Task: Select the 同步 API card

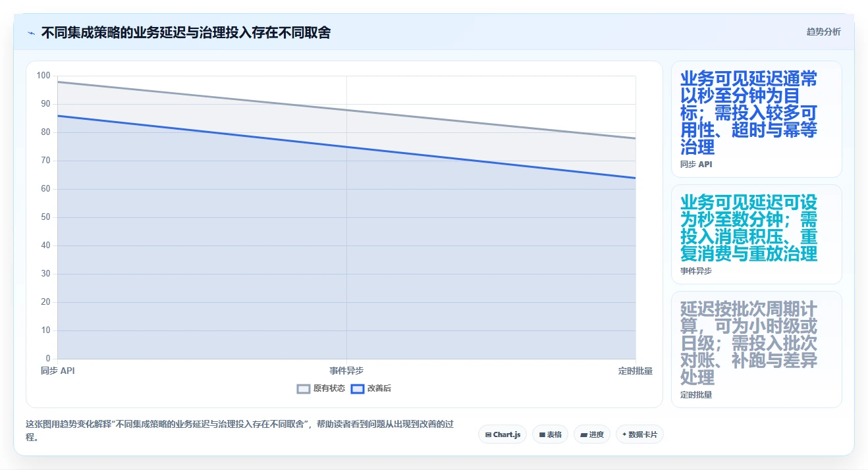Action: tap(756, 119)
